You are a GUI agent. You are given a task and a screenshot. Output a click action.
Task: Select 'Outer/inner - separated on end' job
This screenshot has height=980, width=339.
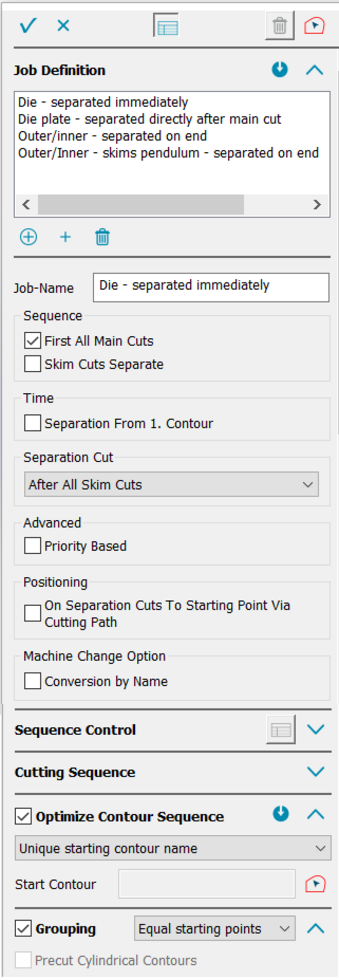(x=113, y=136)
